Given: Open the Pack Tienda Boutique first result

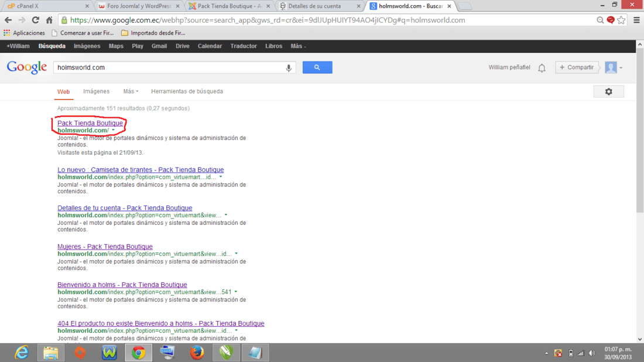Looking at the screenshot, I should pos(90,123).
